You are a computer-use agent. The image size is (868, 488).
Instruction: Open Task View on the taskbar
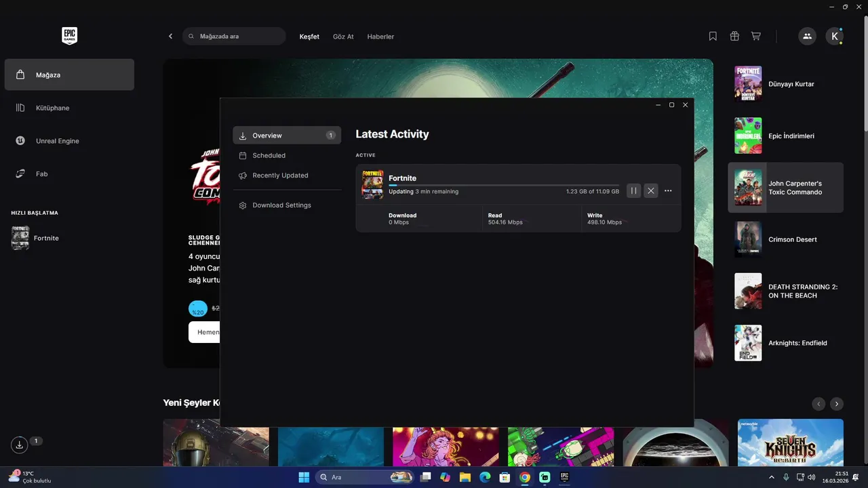pos(426,477)
